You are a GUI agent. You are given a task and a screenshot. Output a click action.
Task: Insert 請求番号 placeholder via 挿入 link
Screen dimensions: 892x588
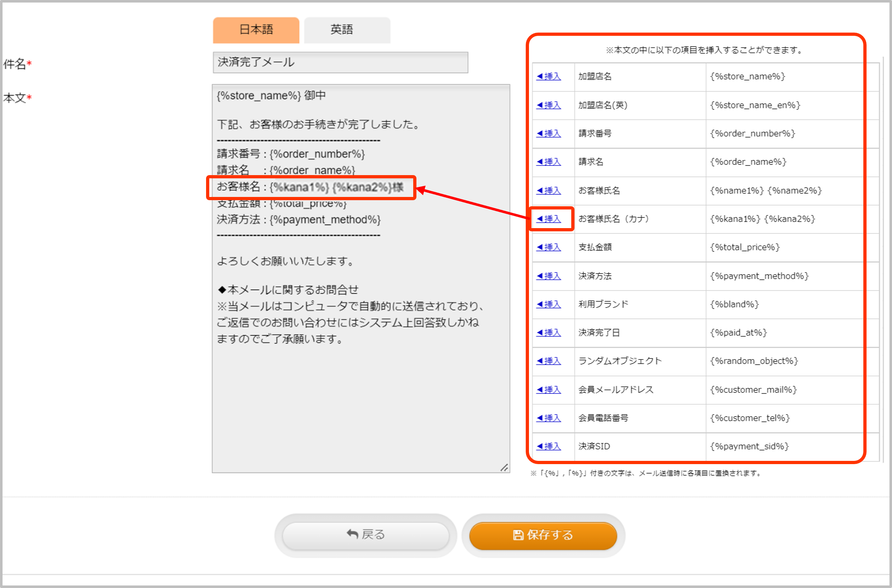(549, 134)
